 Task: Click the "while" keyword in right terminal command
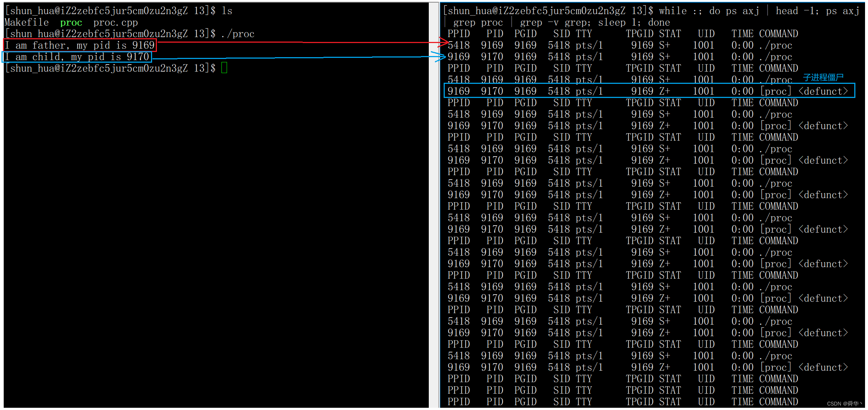click(x=673, y=11)
